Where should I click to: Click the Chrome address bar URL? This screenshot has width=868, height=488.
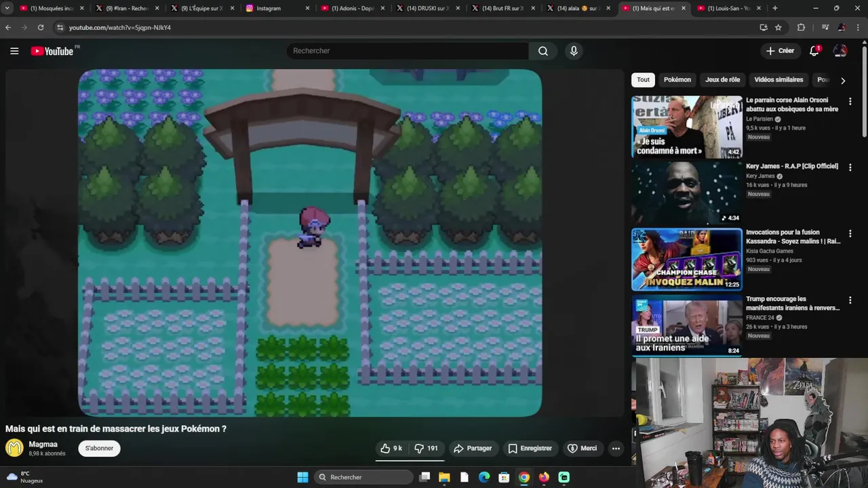(120, 28)
